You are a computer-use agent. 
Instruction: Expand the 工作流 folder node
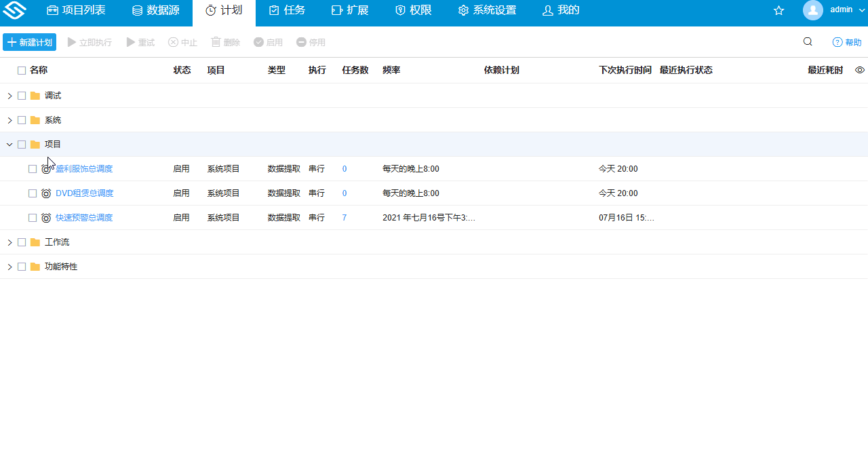9,242
